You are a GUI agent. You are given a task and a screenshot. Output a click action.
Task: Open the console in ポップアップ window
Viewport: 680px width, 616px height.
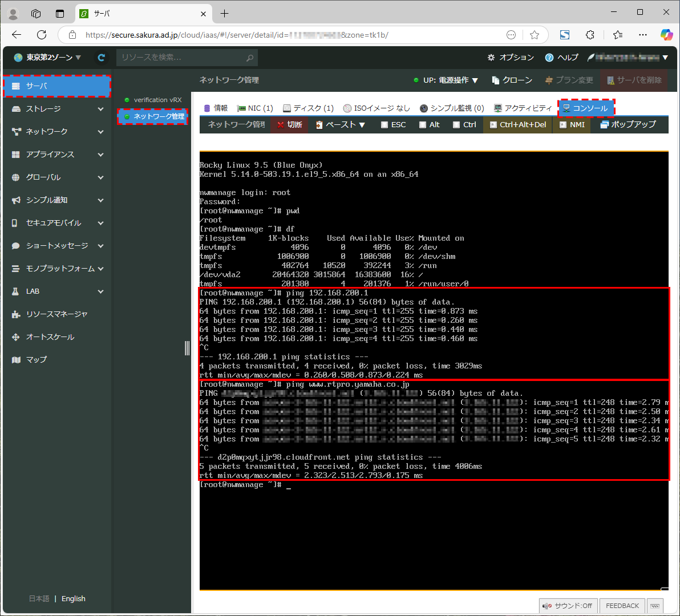(628, 125)
